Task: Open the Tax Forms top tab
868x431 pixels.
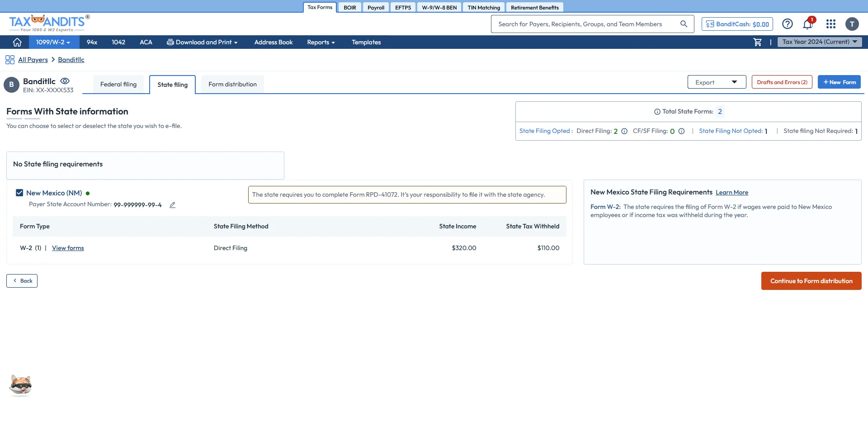Action: pos(320,7)
